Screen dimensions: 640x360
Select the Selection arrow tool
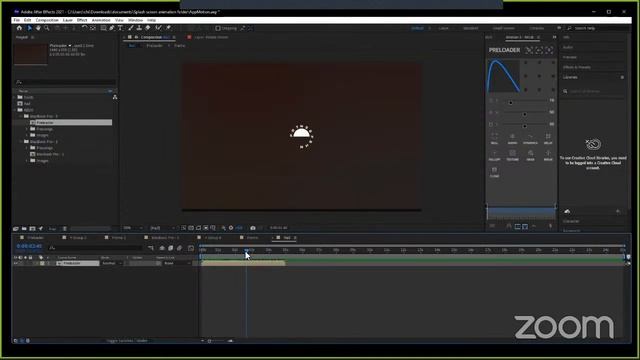coord(29,28)
